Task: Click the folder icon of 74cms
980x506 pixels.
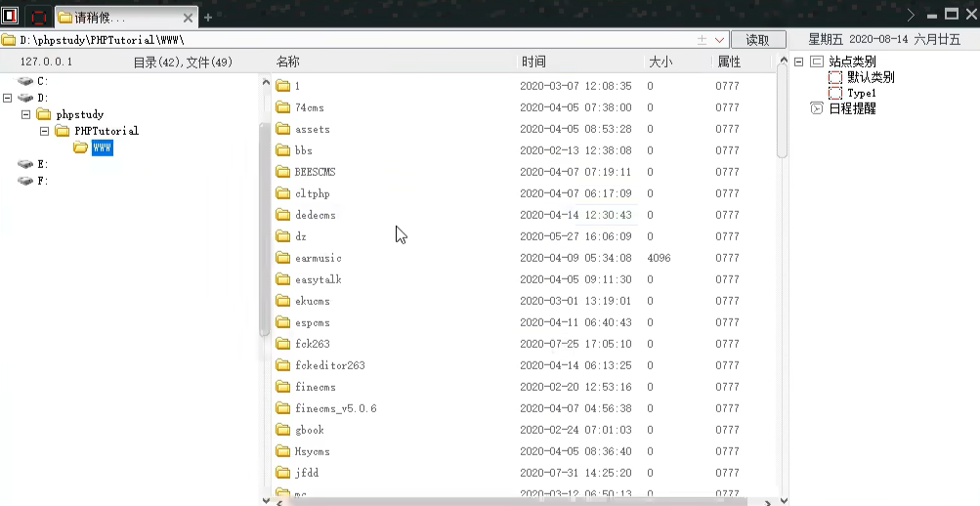Action: click(x=283, y=107)
